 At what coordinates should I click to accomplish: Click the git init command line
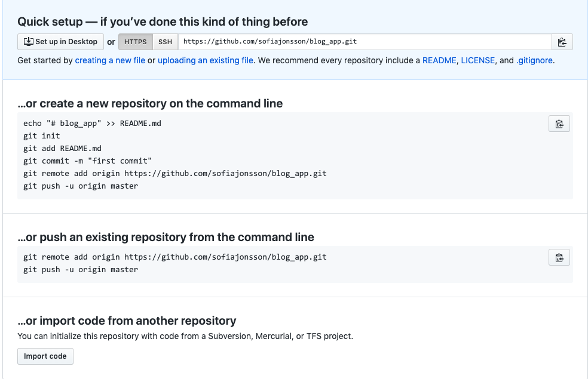[42, 135]
